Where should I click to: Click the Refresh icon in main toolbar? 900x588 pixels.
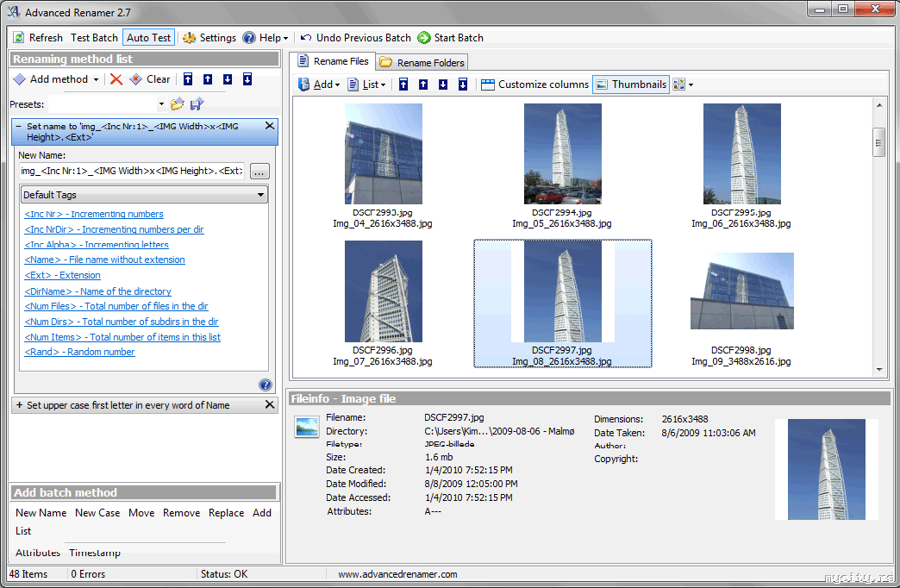[x=18, y=38]
